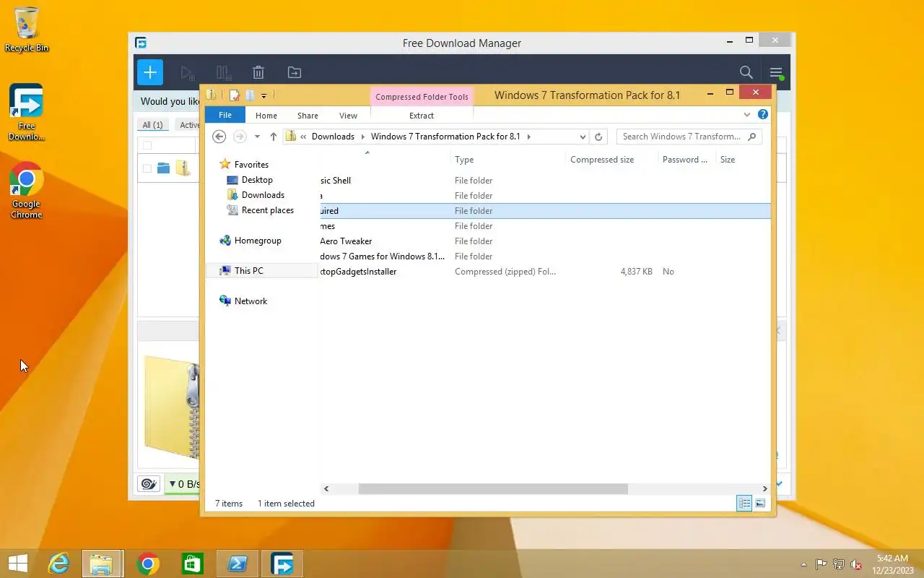924x578 pixels.
Task: Select the Aero Tweaker folder row
Action: [545, 241]
